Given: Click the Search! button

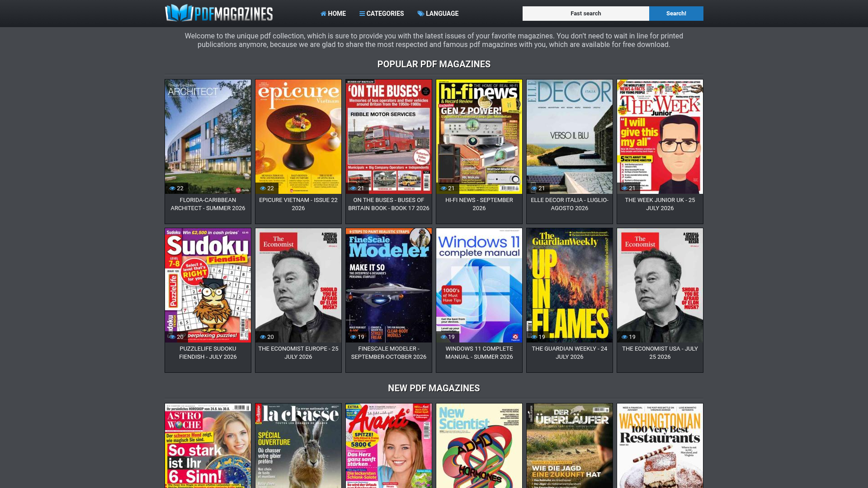Looking at the screenshot, I should point(676,14).
